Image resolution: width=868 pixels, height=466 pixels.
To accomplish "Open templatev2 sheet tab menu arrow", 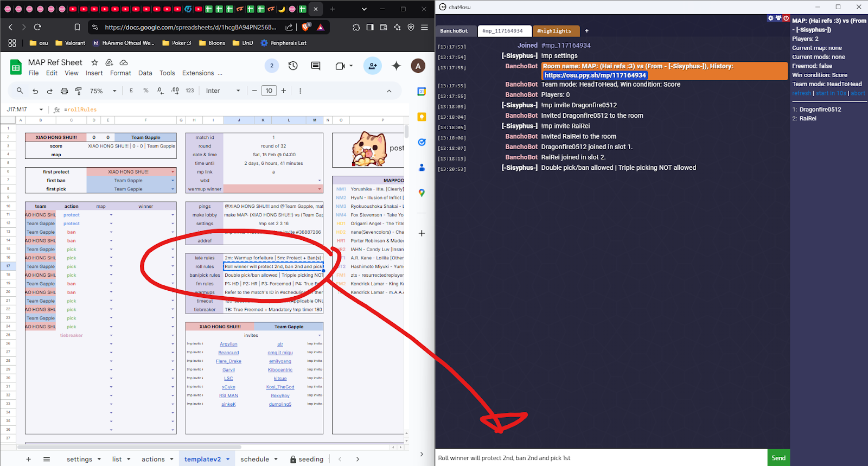I will coord(228,459).
